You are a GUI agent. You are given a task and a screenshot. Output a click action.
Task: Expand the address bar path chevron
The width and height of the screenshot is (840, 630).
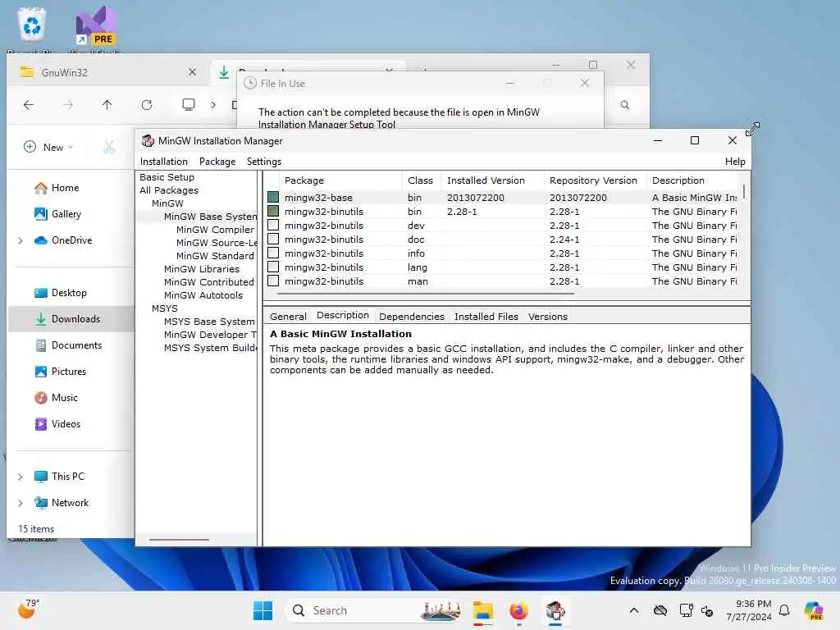tap(213, 105)
